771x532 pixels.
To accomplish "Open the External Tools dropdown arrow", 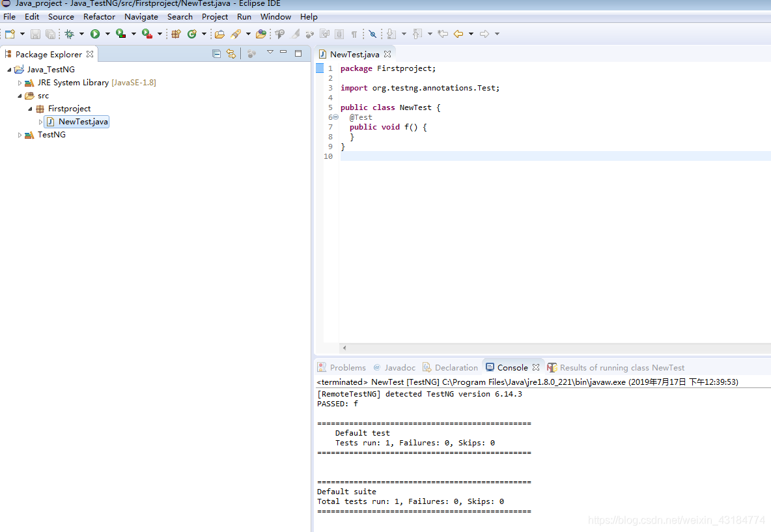I will (x=160, y=34).
